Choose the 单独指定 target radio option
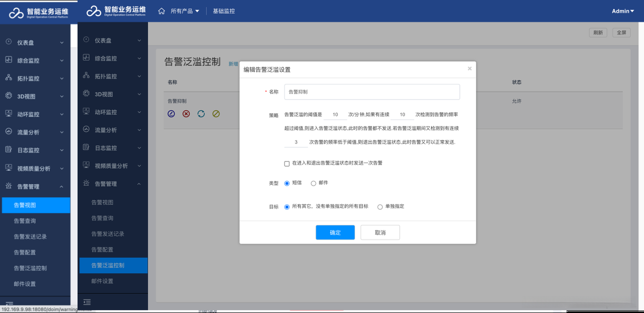 point(380,206)
